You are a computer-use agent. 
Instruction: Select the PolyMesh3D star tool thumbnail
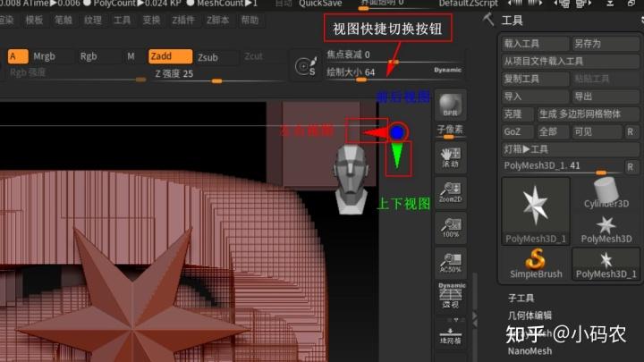[606, 230]
